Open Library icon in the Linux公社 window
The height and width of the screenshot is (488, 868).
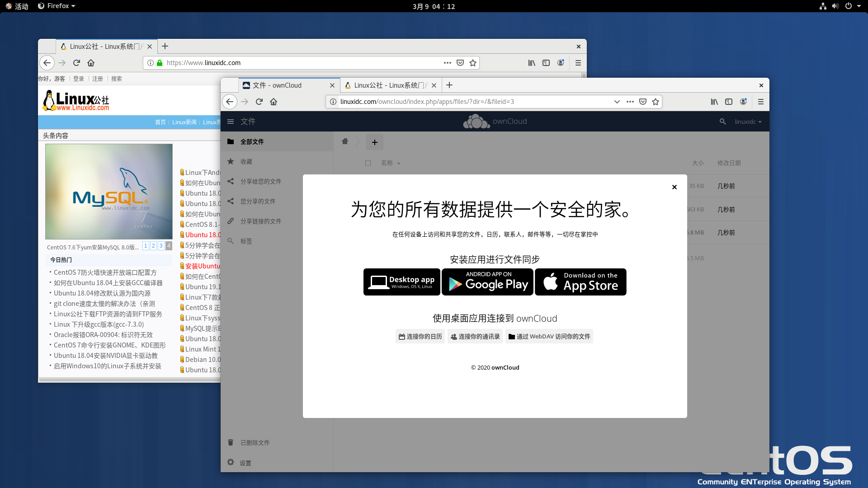point(532,63)
